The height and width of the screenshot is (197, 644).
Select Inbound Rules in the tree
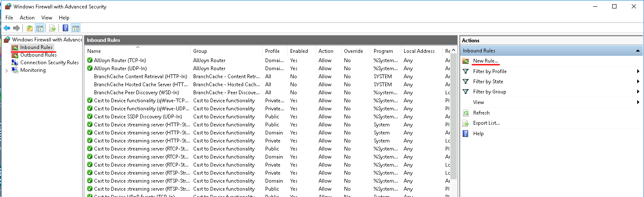tap(36, 47)
